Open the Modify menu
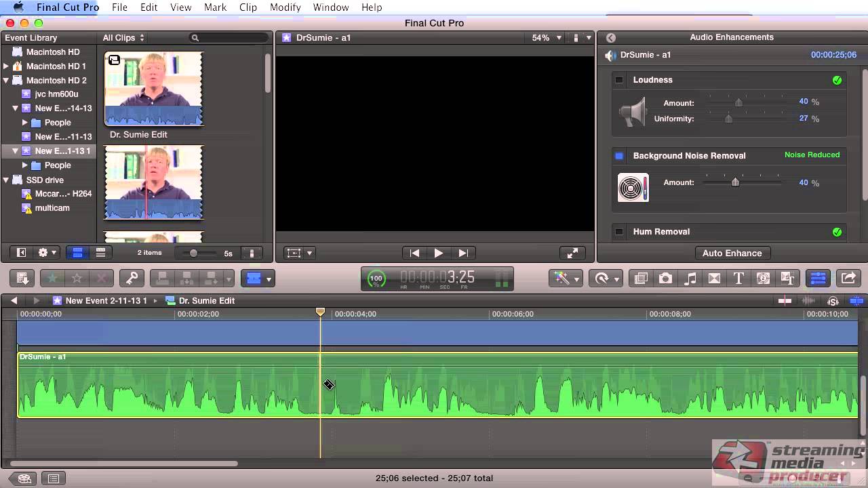Image resolution: width=868 pixels, height=488 pixels. [285, 7]
